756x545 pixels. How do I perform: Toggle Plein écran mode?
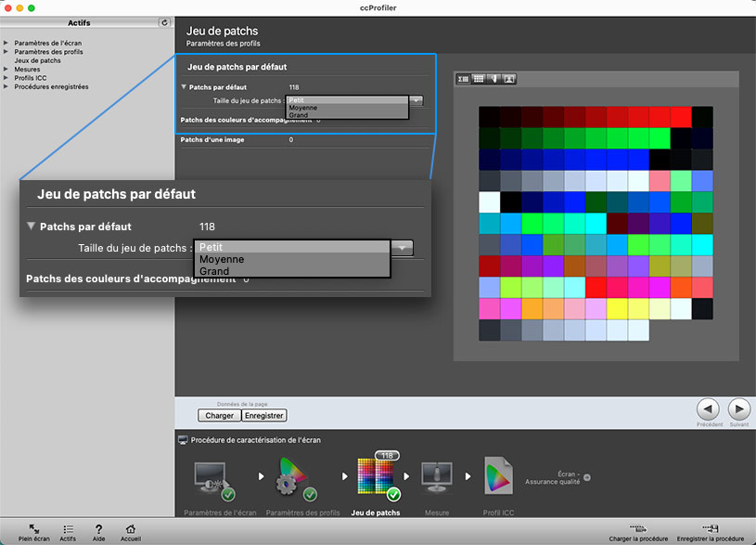tap(33, 532)
